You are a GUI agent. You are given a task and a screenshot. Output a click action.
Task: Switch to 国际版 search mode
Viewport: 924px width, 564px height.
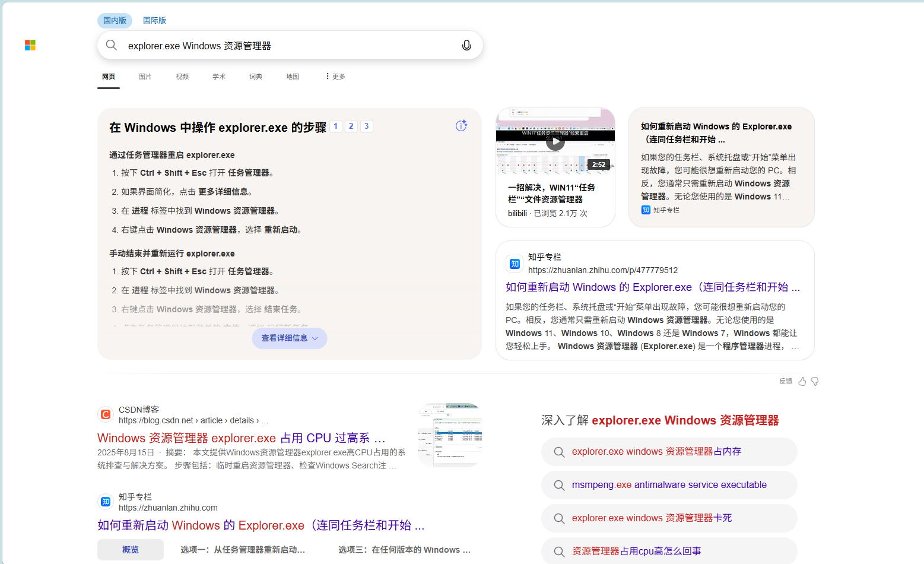[154, 20]
